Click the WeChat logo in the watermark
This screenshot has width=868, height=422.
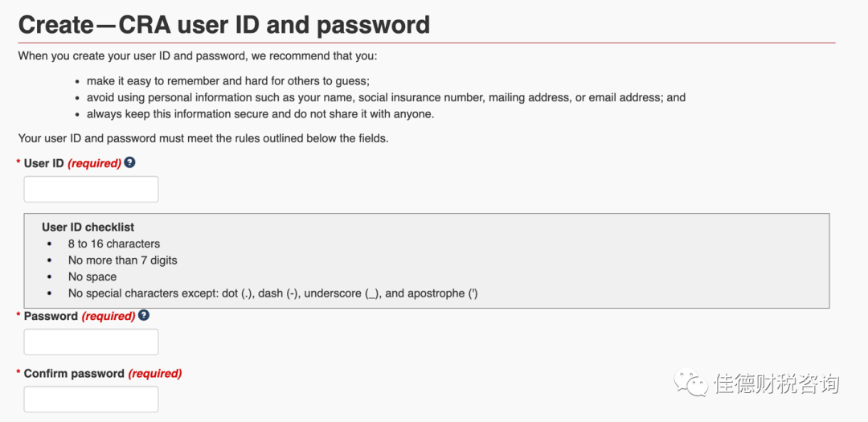(691, 383)
